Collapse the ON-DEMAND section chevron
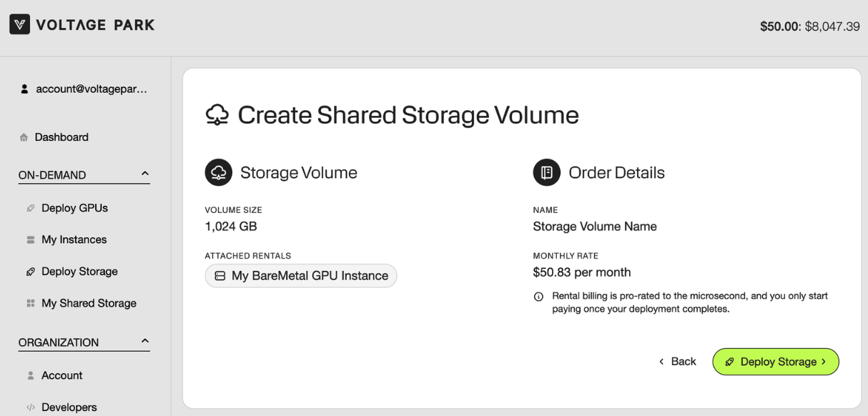Image resolution: width=868 pixels, height=416 pixels. click(145, 174)
